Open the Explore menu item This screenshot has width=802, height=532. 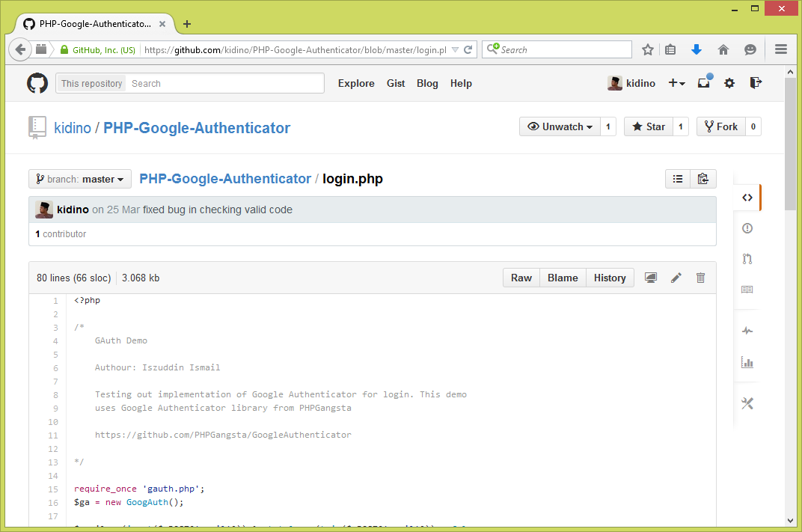click(356, 83)
